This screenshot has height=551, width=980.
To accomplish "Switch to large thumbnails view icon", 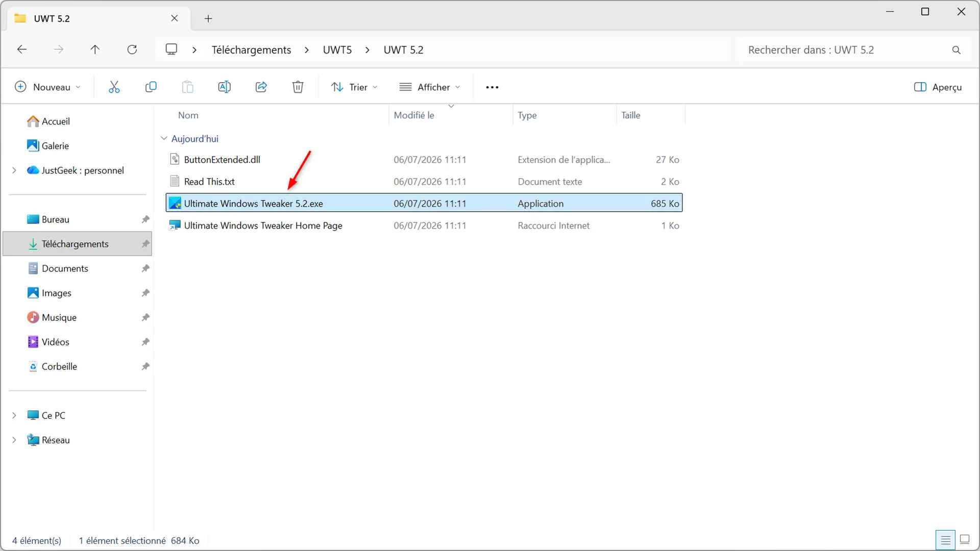I will pos(965,540).
